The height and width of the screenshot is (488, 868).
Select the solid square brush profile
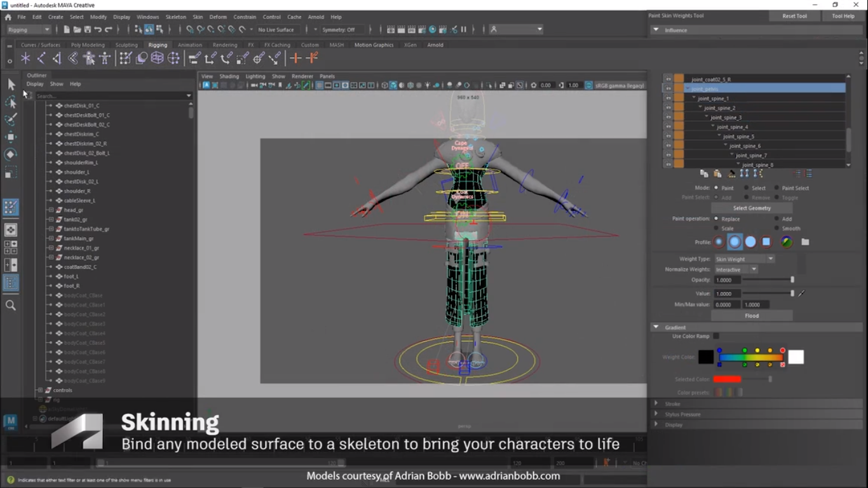click(766, 242)
